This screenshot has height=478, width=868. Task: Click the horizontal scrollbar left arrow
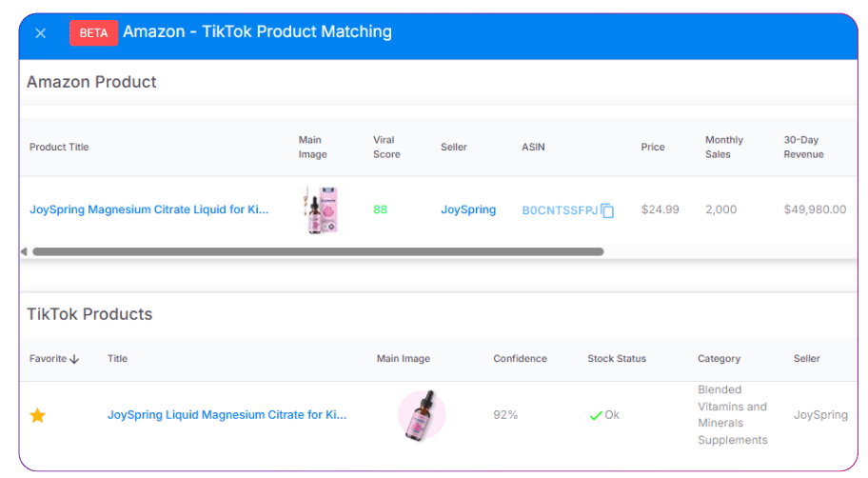tap(24, 252)
